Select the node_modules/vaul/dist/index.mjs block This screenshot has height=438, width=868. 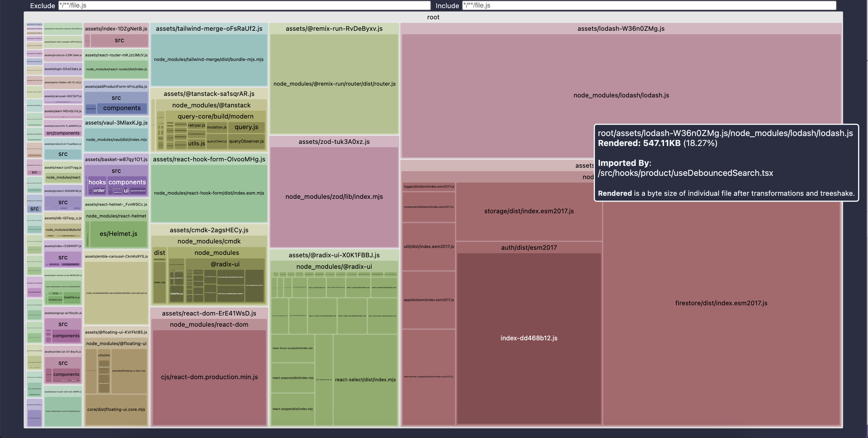coord(116,140)
